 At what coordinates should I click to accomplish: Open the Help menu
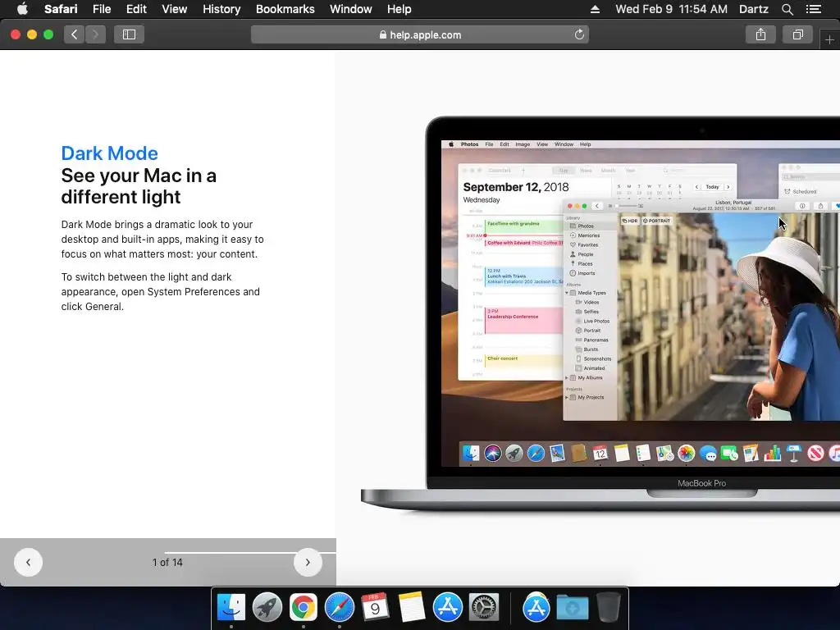[x=399, y=9]
